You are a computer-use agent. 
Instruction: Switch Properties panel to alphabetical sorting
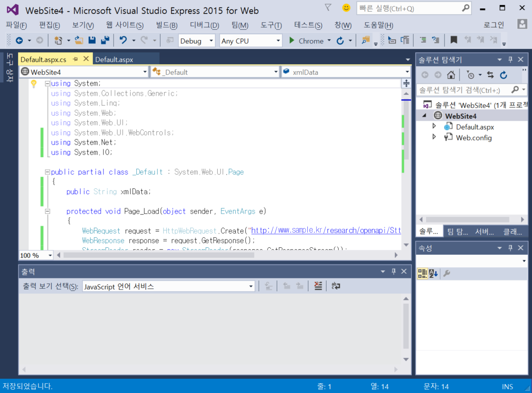(433, 274)
